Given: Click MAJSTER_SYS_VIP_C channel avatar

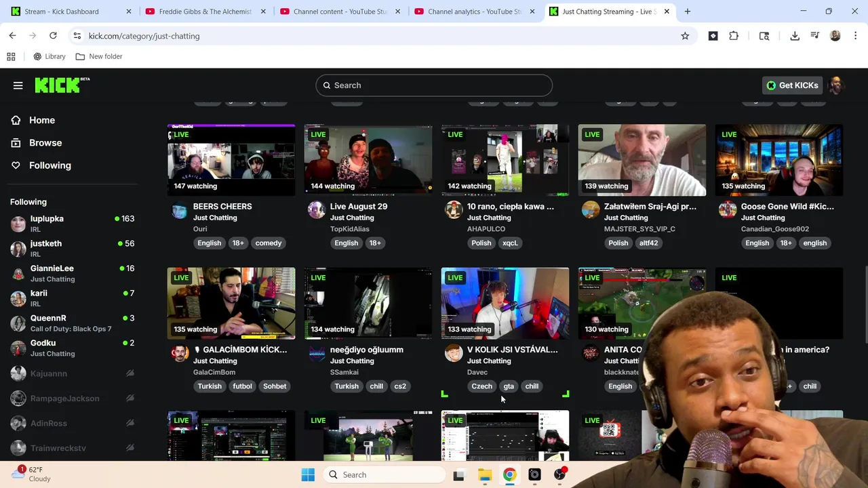Looking at the screenshot, I should (x=591, y=210).
